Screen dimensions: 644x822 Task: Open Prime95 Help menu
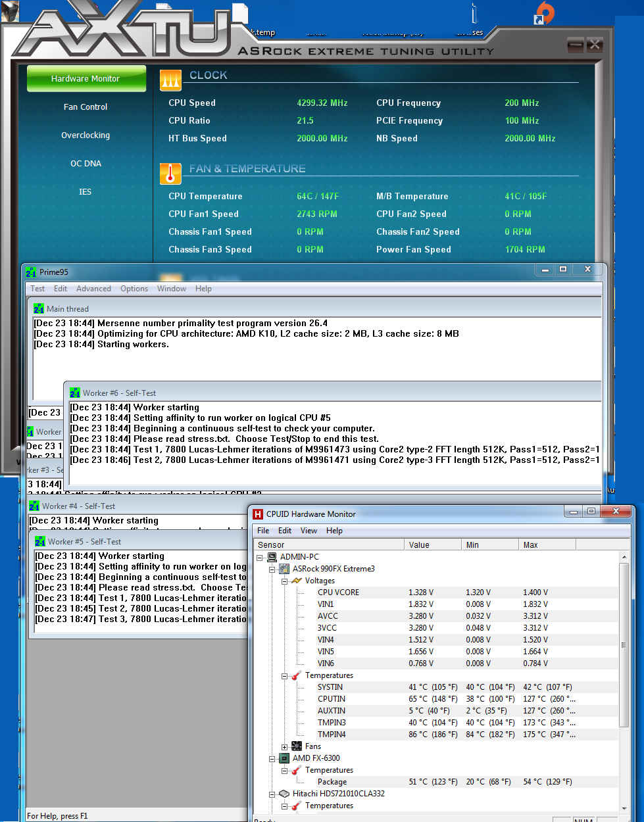(203, 289)
